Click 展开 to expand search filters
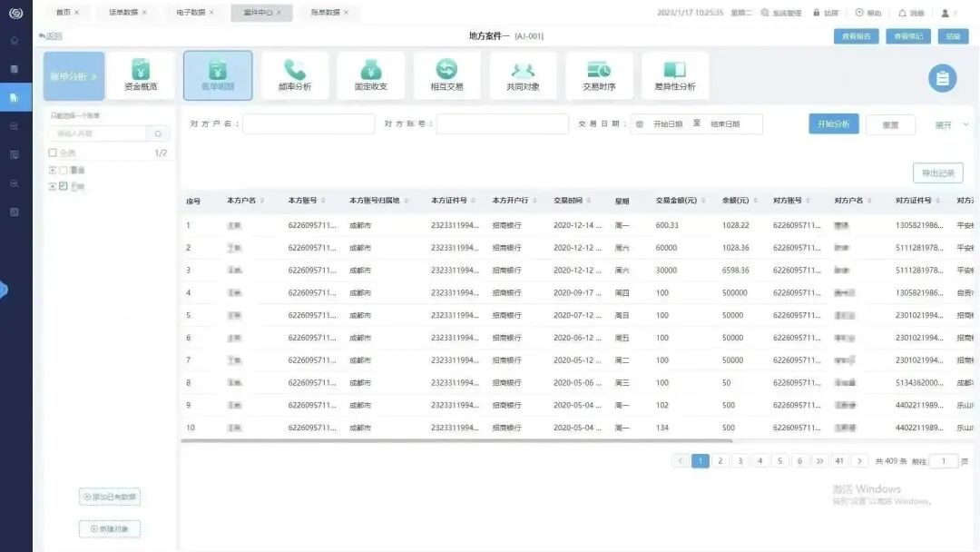 coord(947,123)
